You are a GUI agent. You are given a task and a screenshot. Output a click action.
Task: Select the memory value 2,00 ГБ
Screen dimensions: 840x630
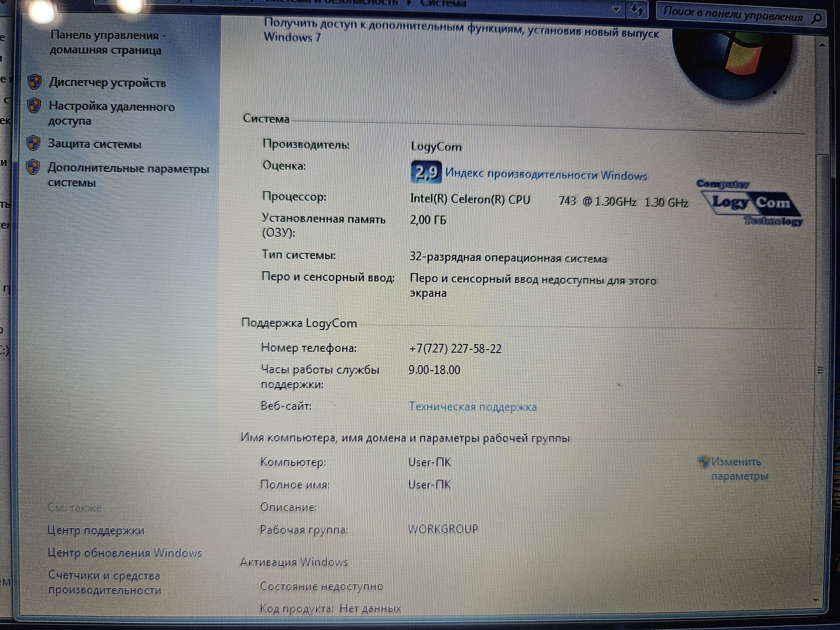428,220
